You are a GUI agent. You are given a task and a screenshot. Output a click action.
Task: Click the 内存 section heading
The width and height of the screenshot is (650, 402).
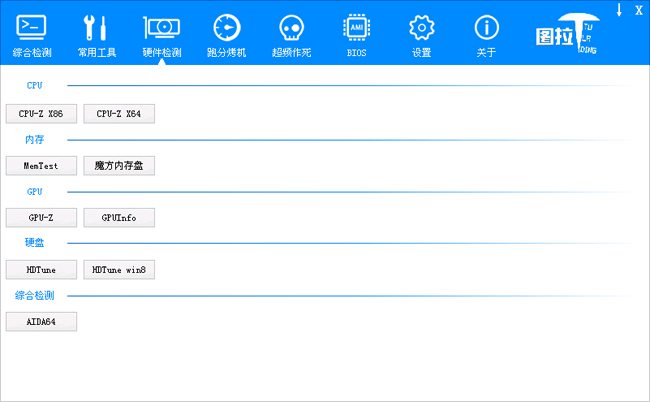point(34,140)
